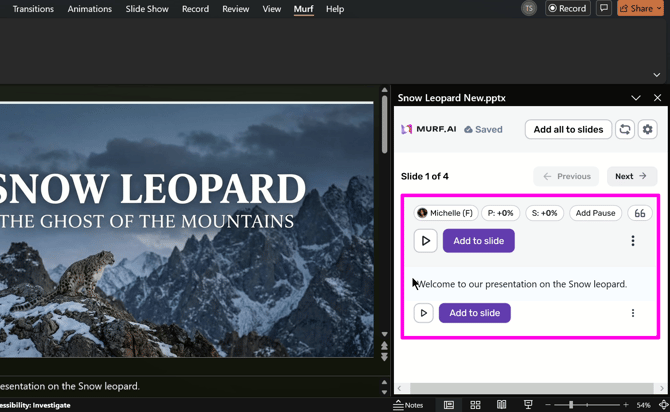Open the pitch P: +0% setting
This screenshot has width=670, height=412.
click(x=500, y=213)
